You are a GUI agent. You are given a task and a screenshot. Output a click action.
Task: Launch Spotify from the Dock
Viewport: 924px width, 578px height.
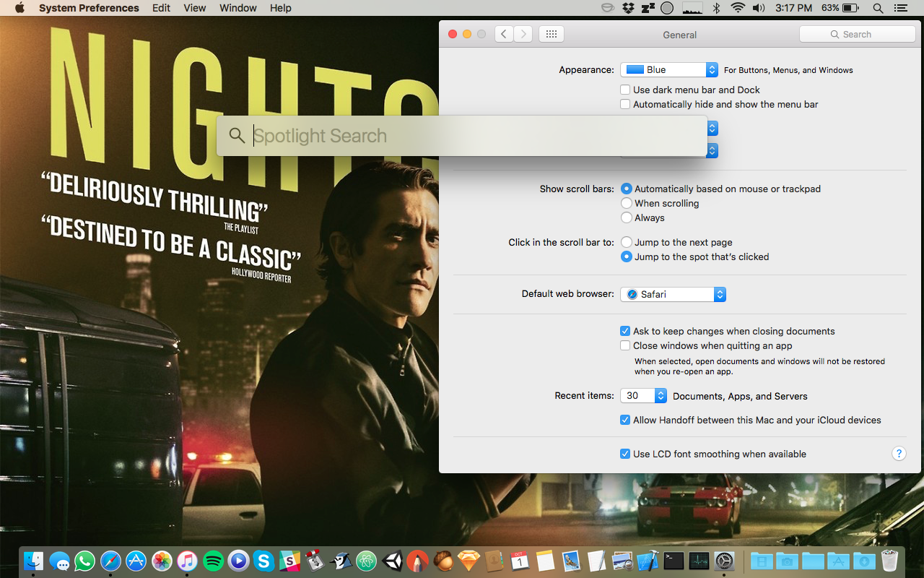coord(213,561)
